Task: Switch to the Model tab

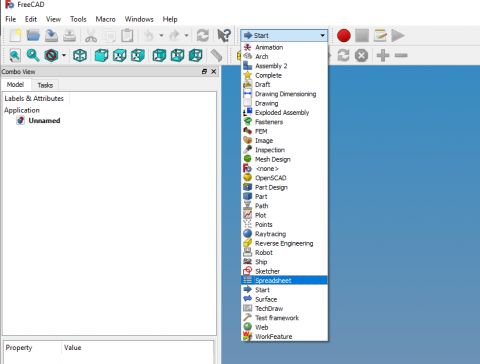Action: pyautogui.click(x=15, y=85)
